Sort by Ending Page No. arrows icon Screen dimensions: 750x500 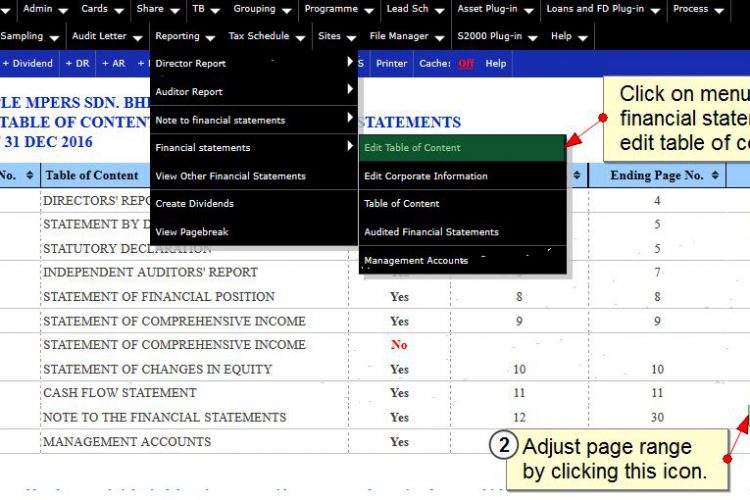[715, 175]
